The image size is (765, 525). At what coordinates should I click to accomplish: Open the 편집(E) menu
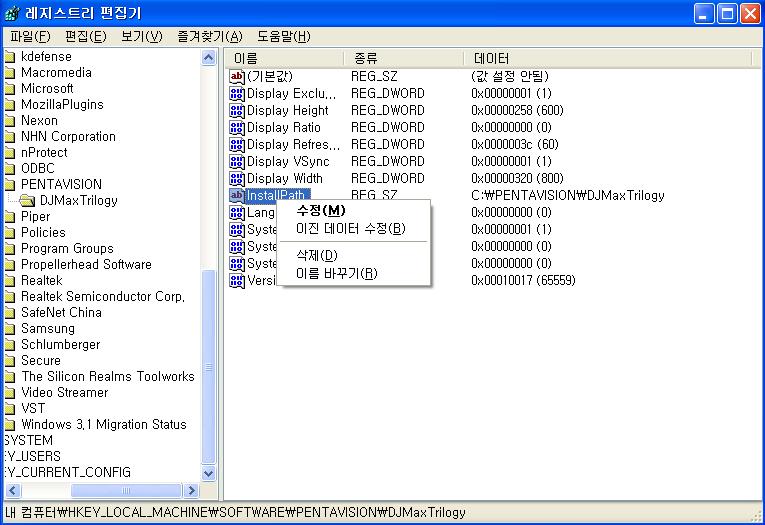[86, 37]
